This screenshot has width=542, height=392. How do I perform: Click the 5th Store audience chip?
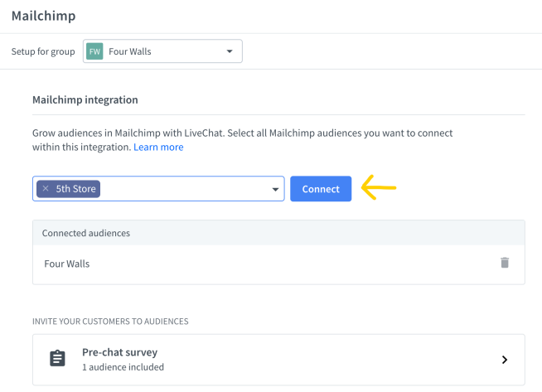75,189
